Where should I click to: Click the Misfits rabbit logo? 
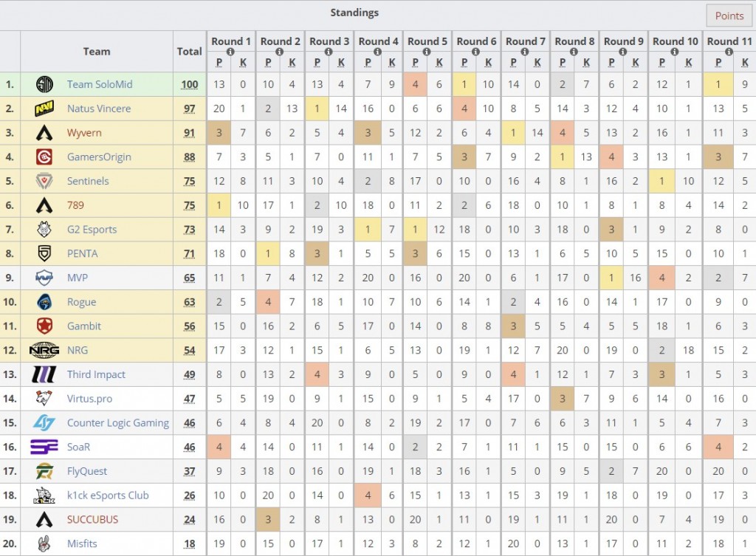44,543
